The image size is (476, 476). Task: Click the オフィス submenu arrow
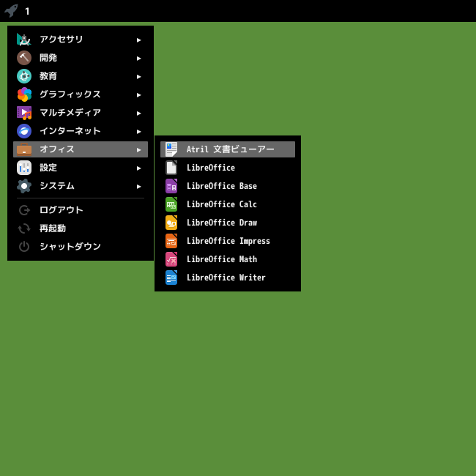tap(138, 149)
